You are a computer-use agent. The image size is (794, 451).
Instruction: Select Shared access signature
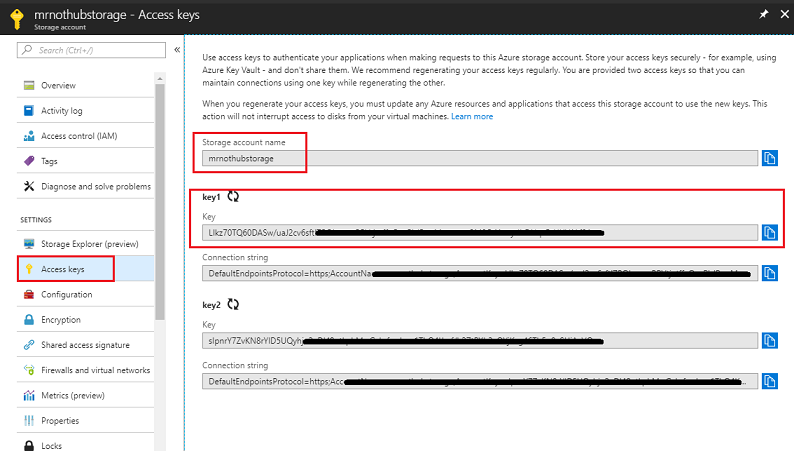(85, 345)
